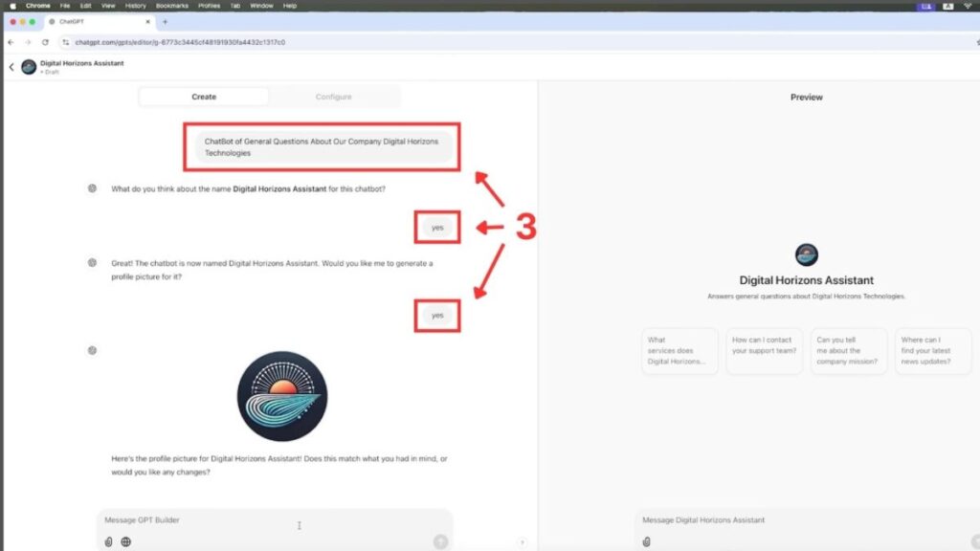Click the Preview assistant logo avatar
The width and height of the screenshot is (980, 551).
coord(806,254)
